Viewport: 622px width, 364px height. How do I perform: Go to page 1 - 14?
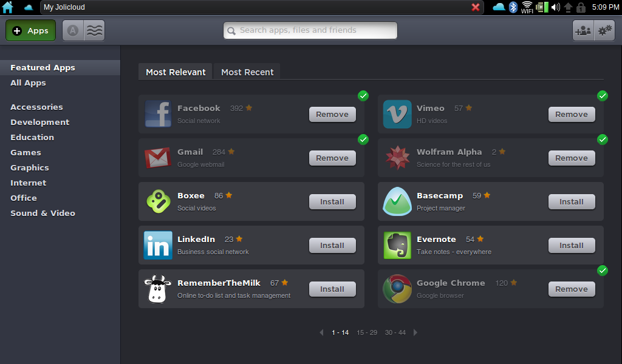[x=340, y=332]
